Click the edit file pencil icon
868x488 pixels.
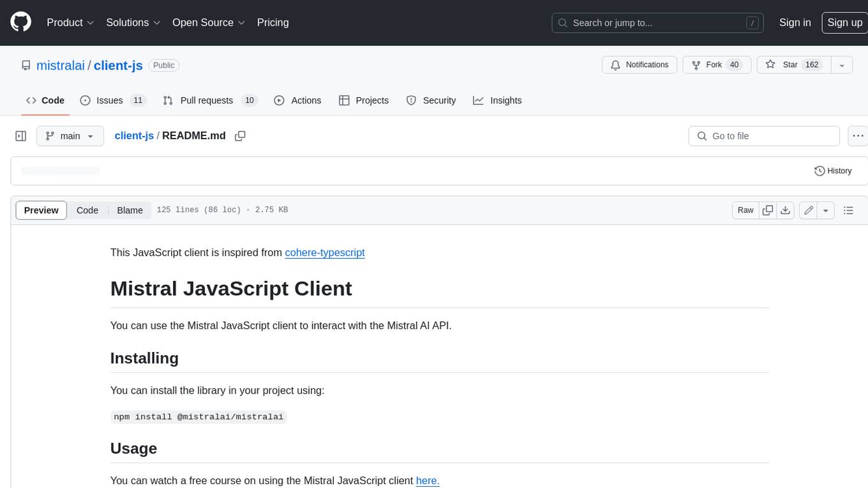[809, 210]
